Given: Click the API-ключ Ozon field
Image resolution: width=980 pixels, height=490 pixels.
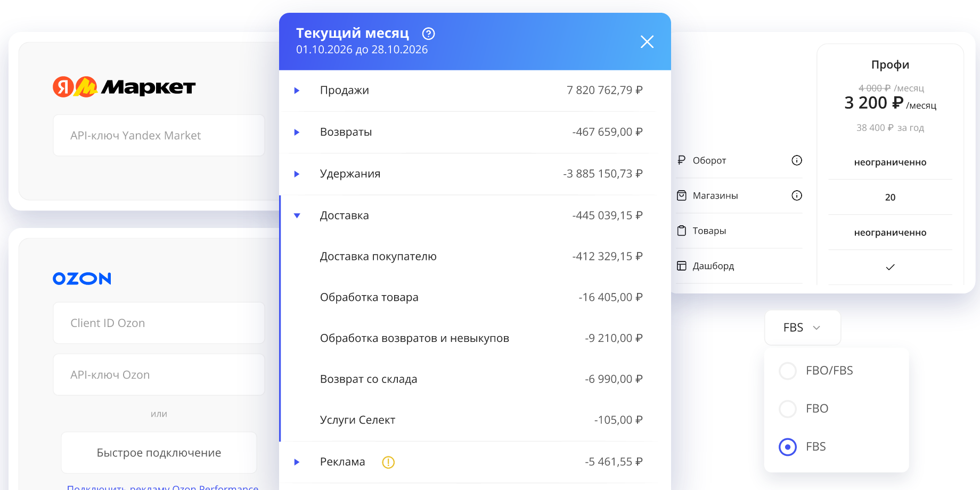Looking at the screenshot, I should (x=159, y=374).
